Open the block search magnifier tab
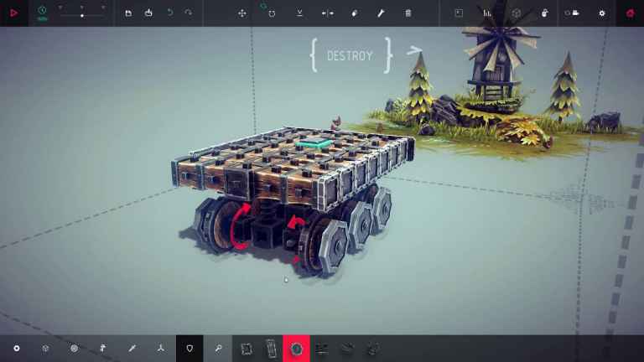Image resolution: width=644 pixels, height=362 pixels. click(217, 348)
